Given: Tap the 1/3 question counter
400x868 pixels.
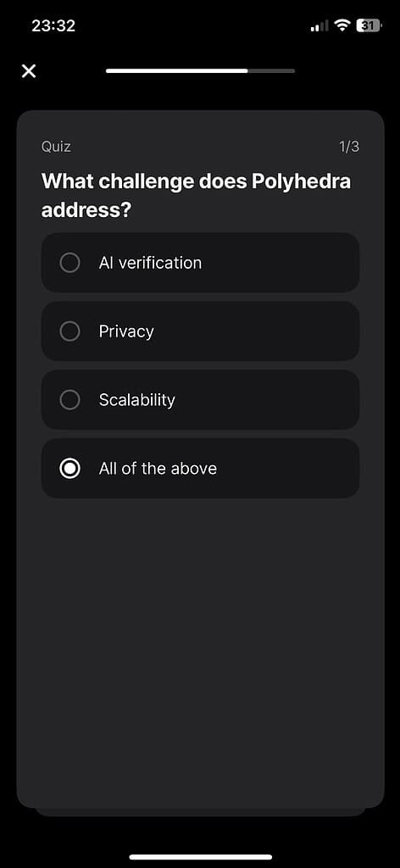Looking at the screenshot, I should coord(349,147).
